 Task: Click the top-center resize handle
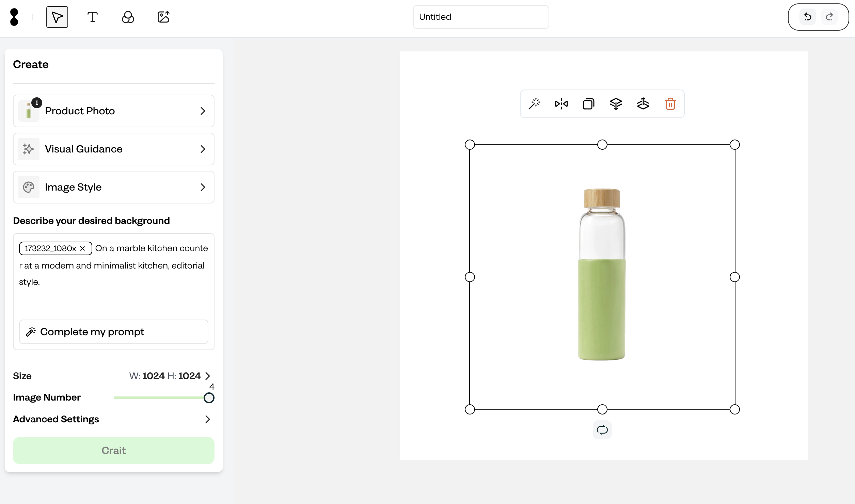point(602,145)
